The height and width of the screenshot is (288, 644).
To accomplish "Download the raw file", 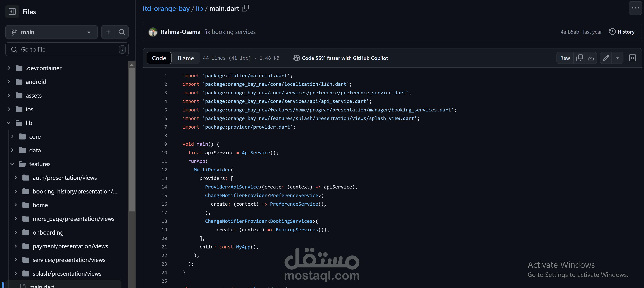I will pyautogui.click(x=591, y=58).
